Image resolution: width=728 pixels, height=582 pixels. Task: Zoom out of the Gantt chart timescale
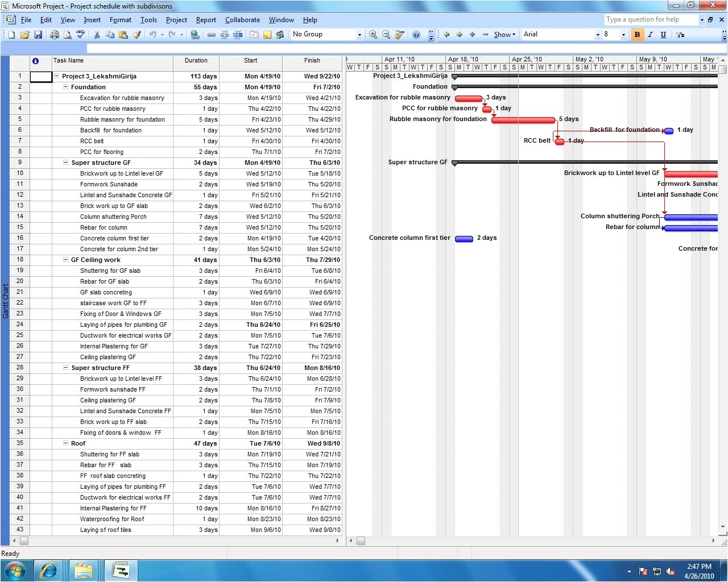(386, 35)
